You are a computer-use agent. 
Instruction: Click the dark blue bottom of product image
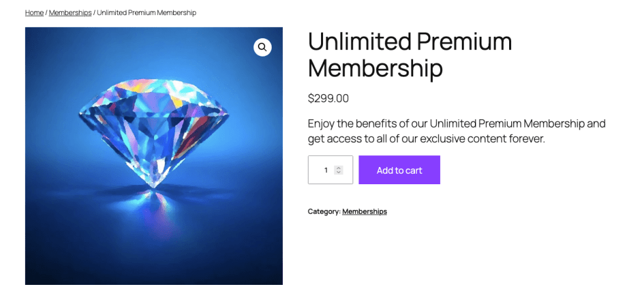(x=154, y=270)
